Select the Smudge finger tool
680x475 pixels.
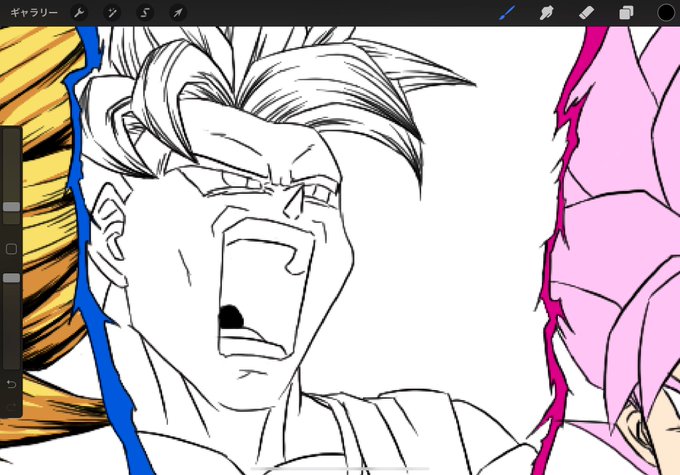tap(546, 13)
